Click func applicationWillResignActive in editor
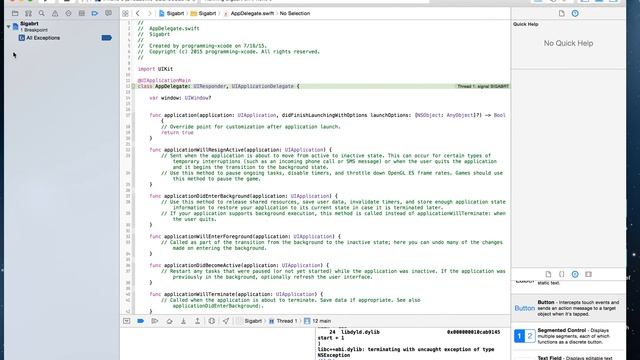640x360 pixels. click(241, 150)
